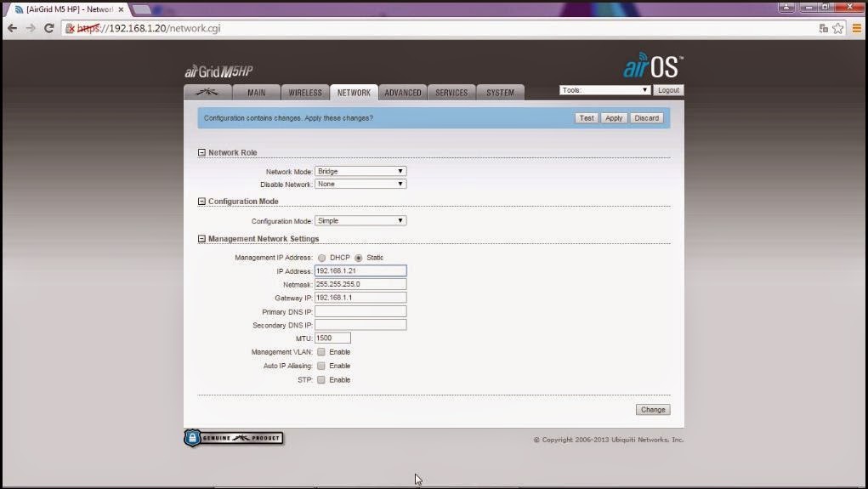Click the Chrome user profile icon
Screen dimensions: 868x489
(x=786, y=7)
